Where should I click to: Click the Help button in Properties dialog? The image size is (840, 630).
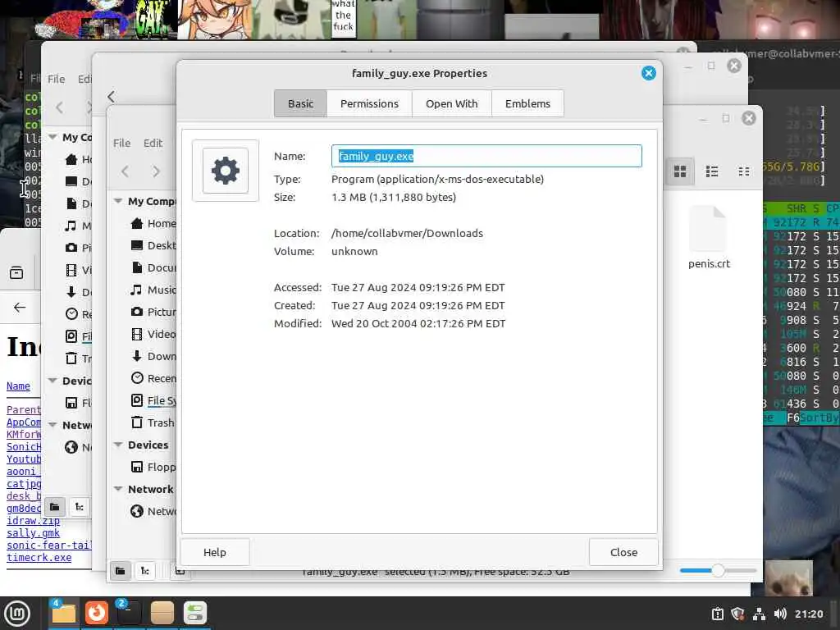[215, 552]
